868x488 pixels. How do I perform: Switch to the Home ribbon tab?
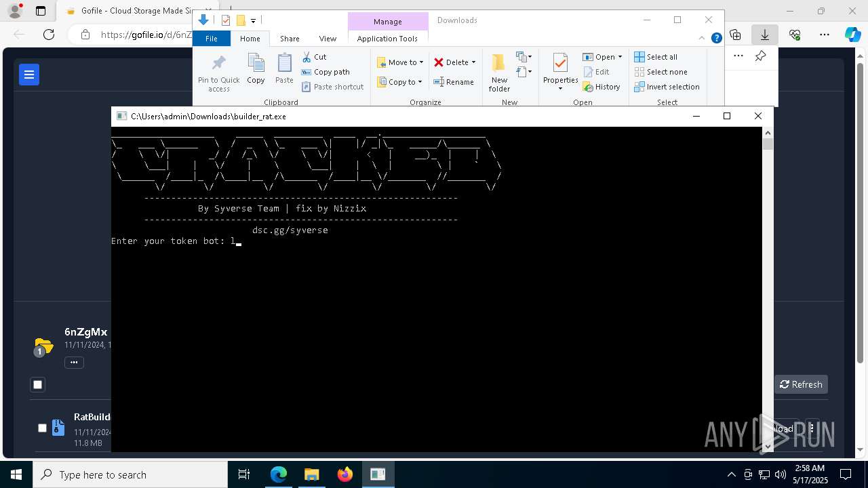coord(250,39)
